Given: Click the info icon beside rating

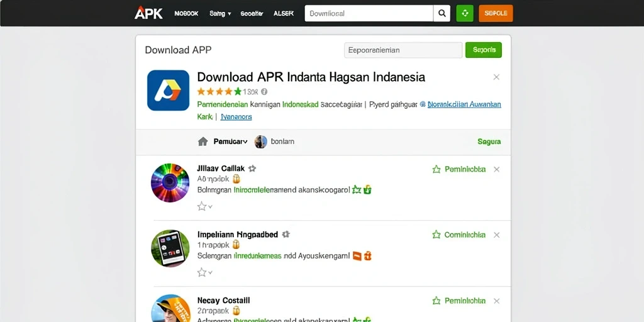Looking at the screenshot, I should pos(264,92).
